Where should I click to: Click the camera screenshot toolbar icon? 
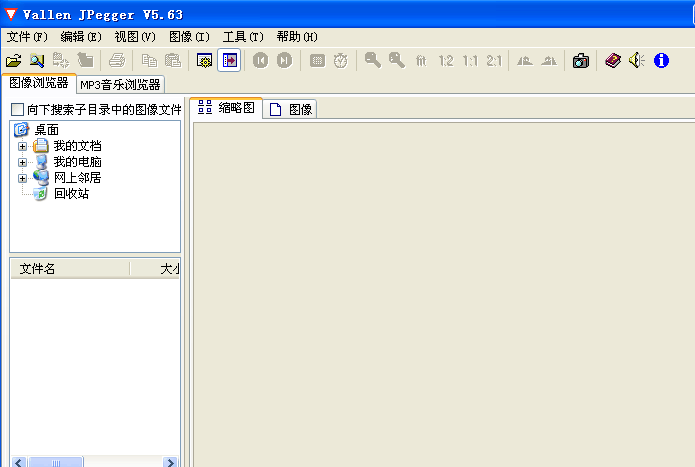tap(580, 61)
